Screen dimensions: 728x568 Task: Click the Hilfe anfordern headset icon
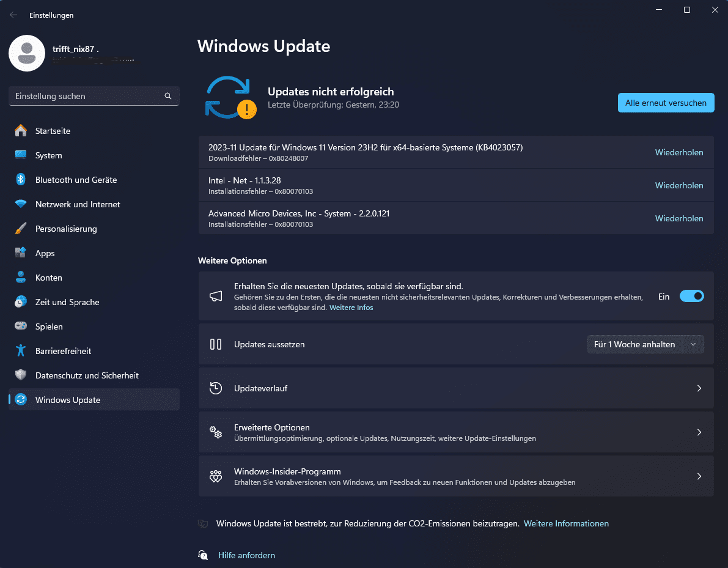pos(203,555)
